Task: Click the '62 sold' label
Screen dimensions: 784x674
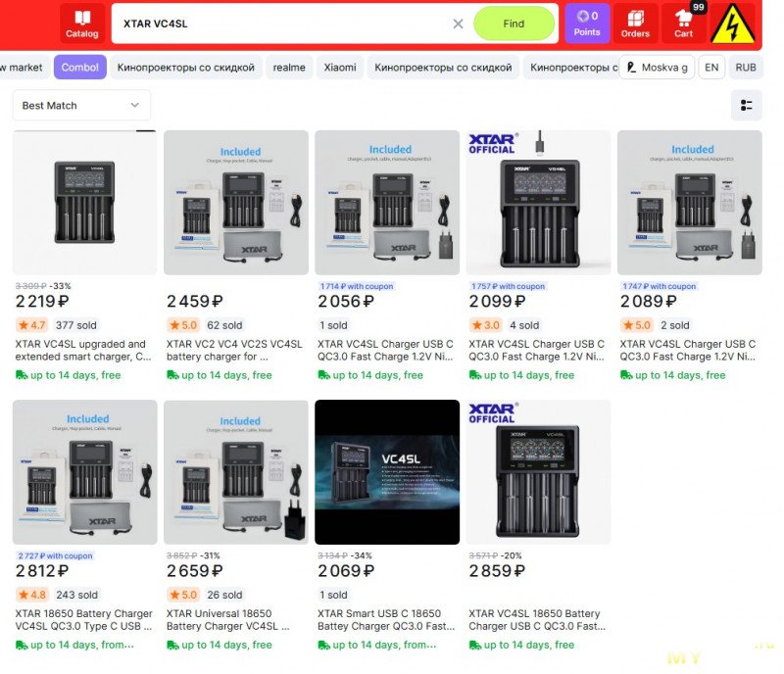Action: 224,325
